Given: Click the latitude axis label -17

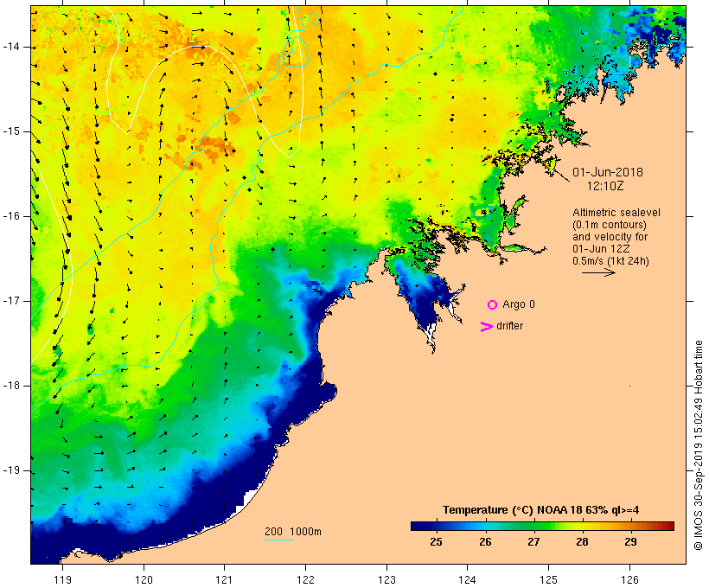Looking at the screenshot, I should tap(10, 301).
